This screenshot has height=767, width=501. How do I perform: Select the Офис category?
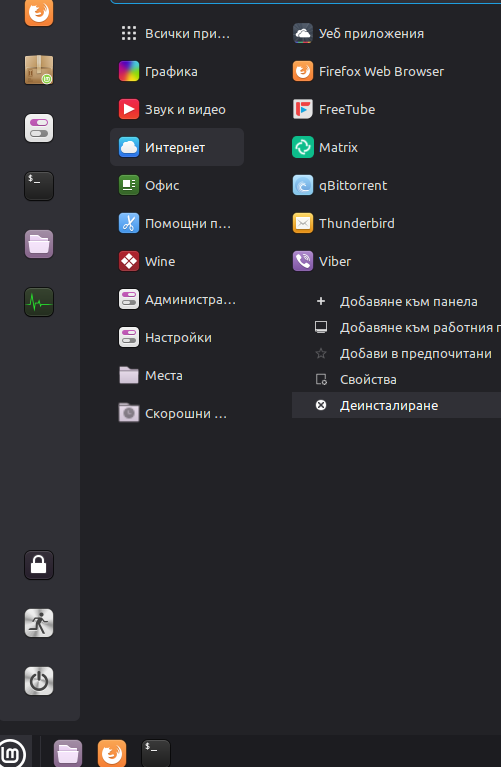[177, 185]
